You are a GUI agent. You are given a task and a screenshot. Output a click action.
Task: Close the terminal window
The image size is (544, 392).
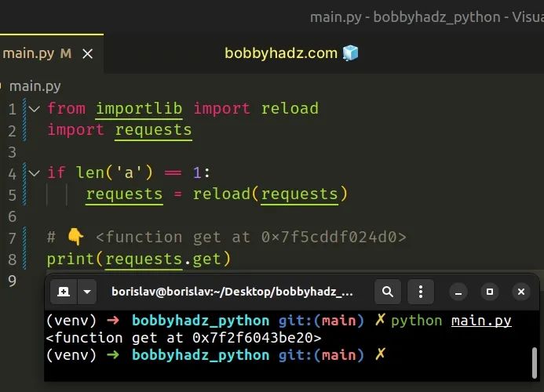520,292
